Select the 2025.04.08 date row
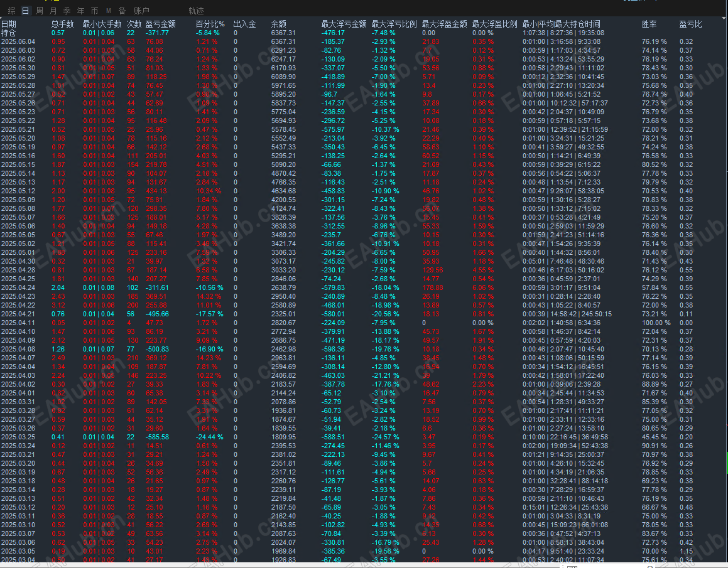The width and height of the screenshot is (728, 568). pos(18,350)
